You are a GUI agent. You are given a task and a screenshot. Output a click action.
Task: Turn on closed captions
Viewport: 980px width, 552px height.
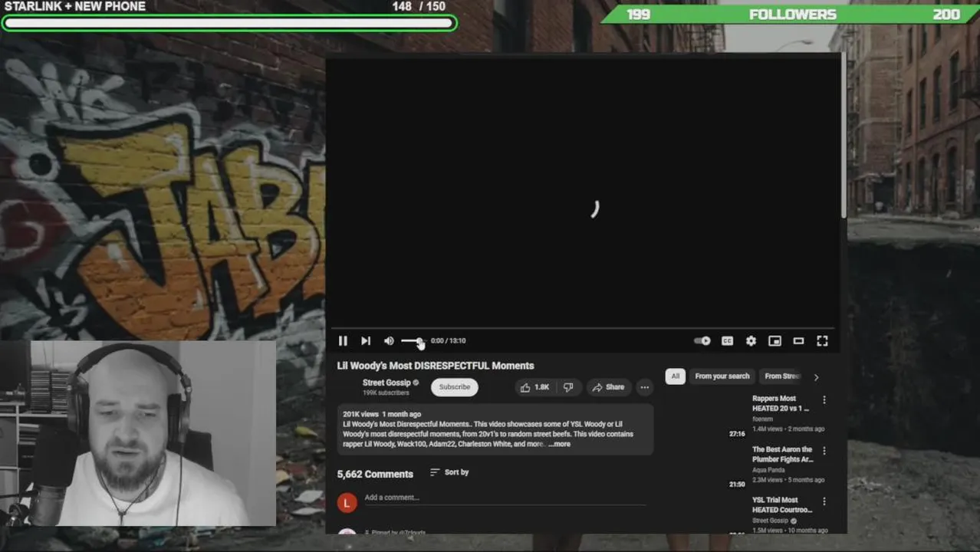[x=727, y=341]
